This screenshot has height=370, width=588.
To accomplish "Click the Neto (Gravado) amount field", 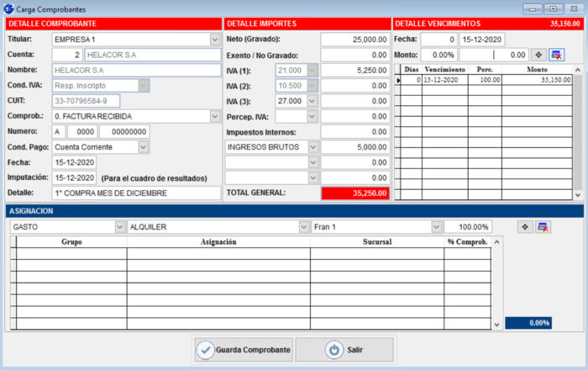I will coord(354,40).
